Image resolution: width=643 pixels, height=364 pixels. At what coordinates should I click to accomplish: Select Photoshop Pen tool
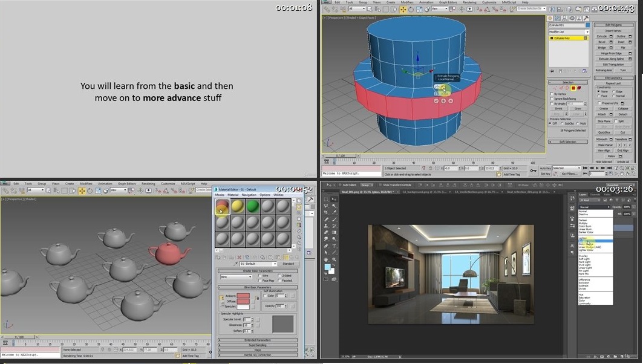[327, 246]
